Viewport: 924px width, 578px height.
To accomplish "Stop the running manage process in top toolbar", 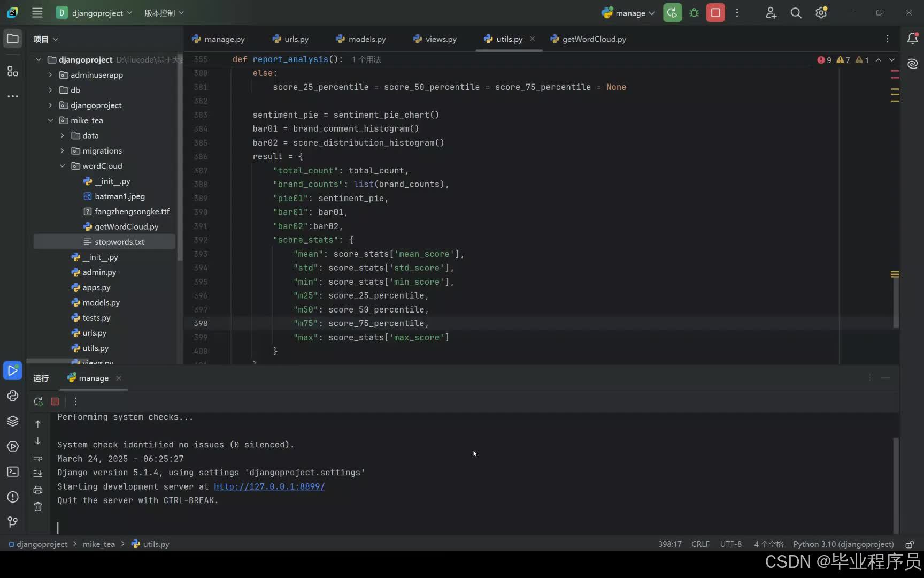I will pos(715,13).
